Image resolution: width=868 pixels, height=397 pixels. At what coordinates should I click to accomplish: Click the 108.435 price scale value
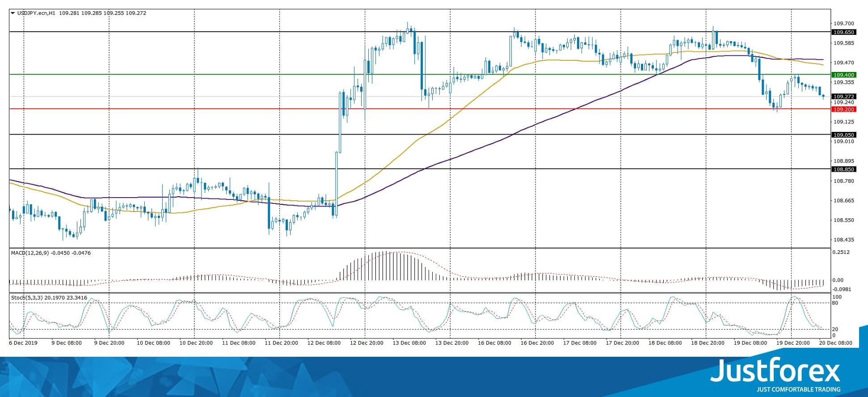[x=843, y=240]
